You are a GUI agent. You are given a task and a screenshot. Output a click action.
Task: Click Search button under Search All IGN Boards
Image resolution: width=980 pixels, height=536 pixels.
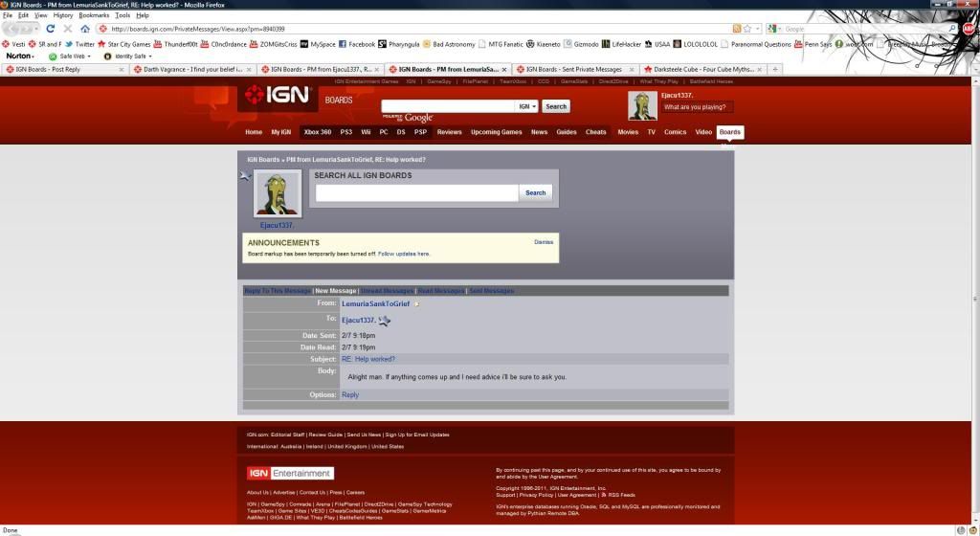click(x=536, y=193)
